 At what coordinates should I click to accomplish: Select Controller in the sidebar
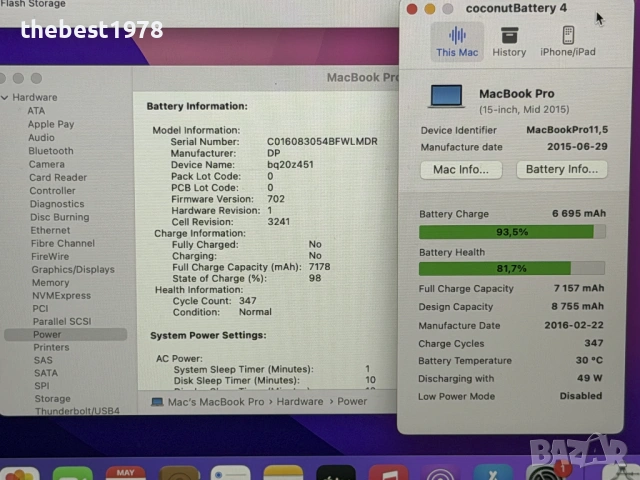tap(53, 191)
